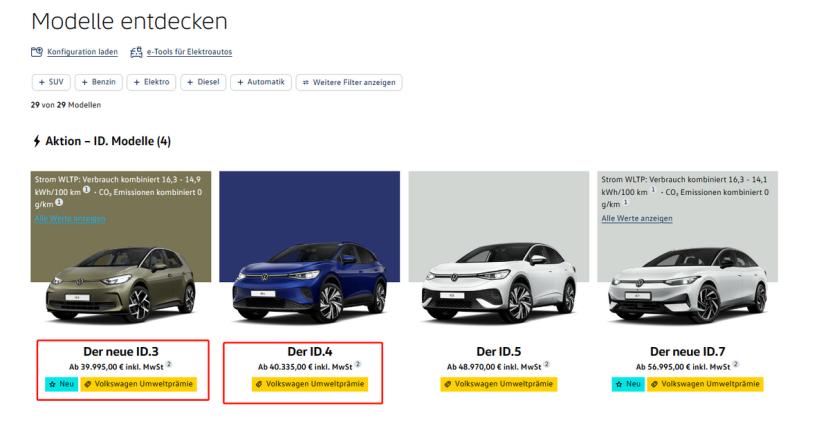Screen dimensions: 831x422
Task: Select the 29 von 29 Modellen count text
Action: pos(66,105)
